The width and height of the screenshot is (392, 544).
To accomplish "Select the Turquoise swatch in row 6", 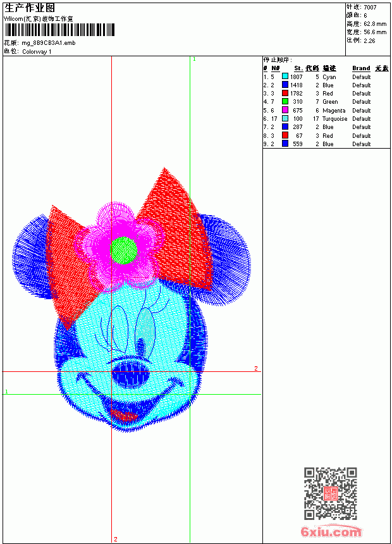I will 285,118.
